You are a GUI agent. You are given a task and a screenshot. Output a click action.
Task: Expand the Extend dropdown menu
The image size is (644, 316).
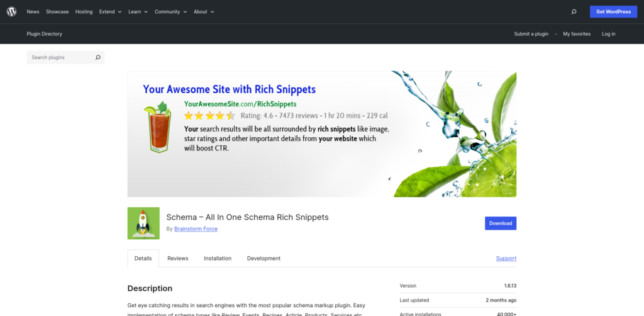[x=111, y=12]
